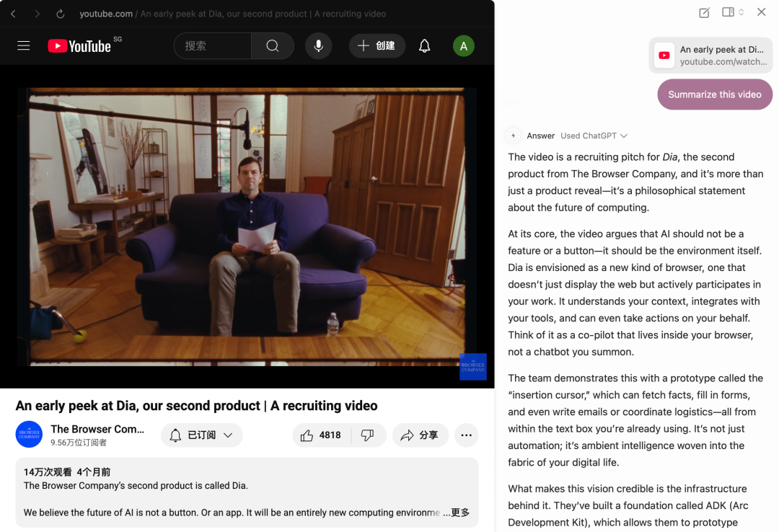Open the YouTube hamburger menu

coord(24,46)
